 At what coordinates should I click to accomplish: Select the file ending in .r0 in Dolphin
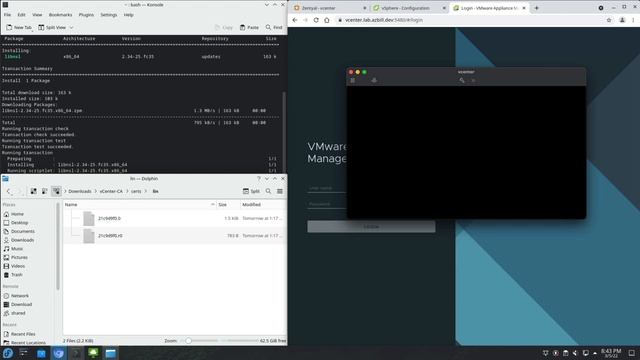click(110, 236)
